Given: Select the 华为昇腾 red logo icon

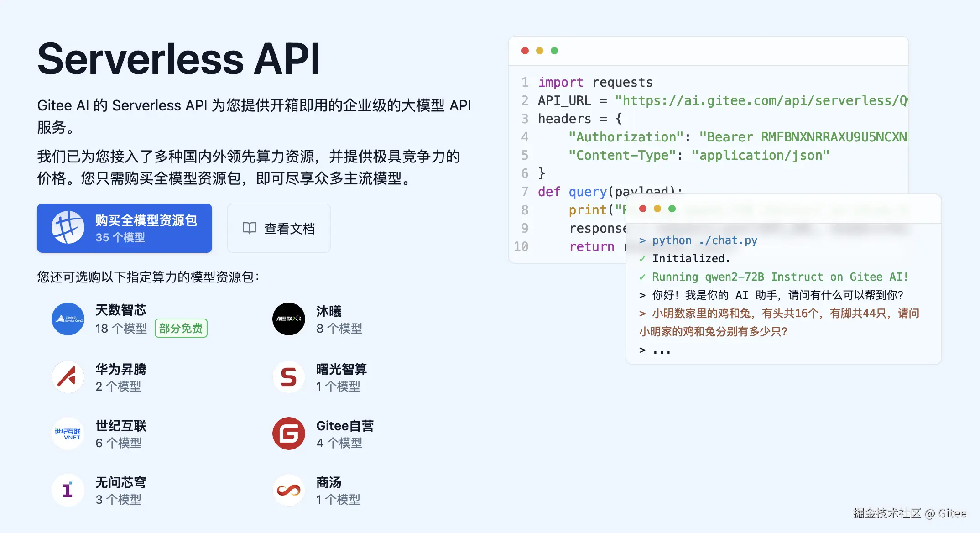Looking at the screenshot, I should (68, 377).
